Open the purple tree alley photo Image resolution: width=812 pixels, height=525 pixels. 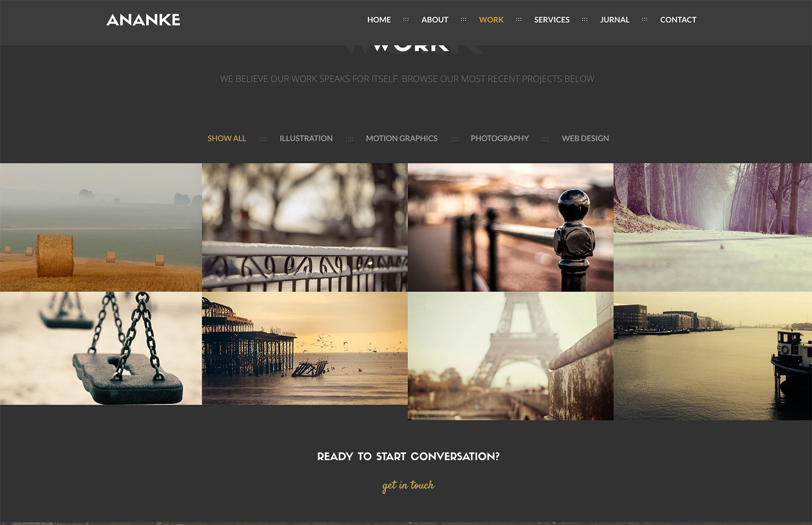[713, 227]
